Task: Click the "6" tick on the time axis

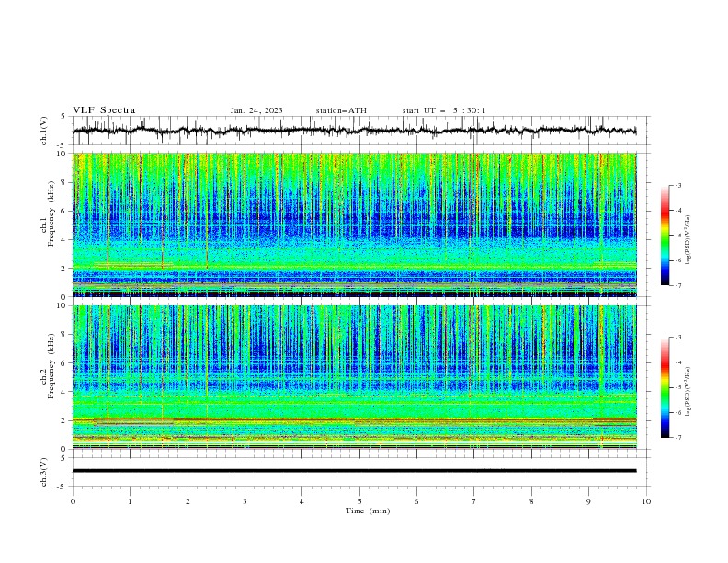Action: (416, 501)
